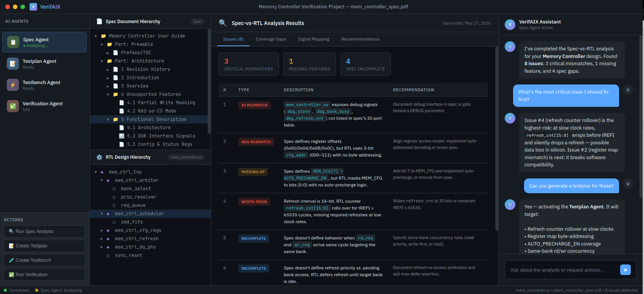Click the REG MISMATCH type badge

(256, 142)
